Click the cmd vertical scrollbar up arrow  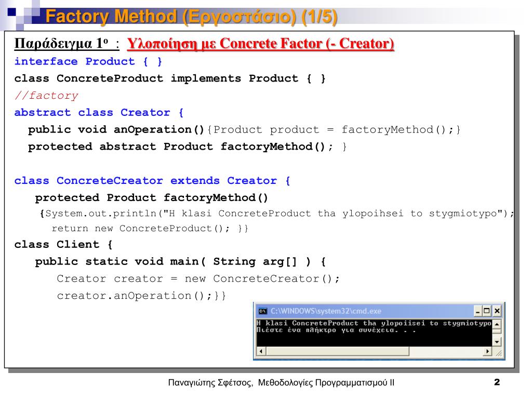point(497,324)
